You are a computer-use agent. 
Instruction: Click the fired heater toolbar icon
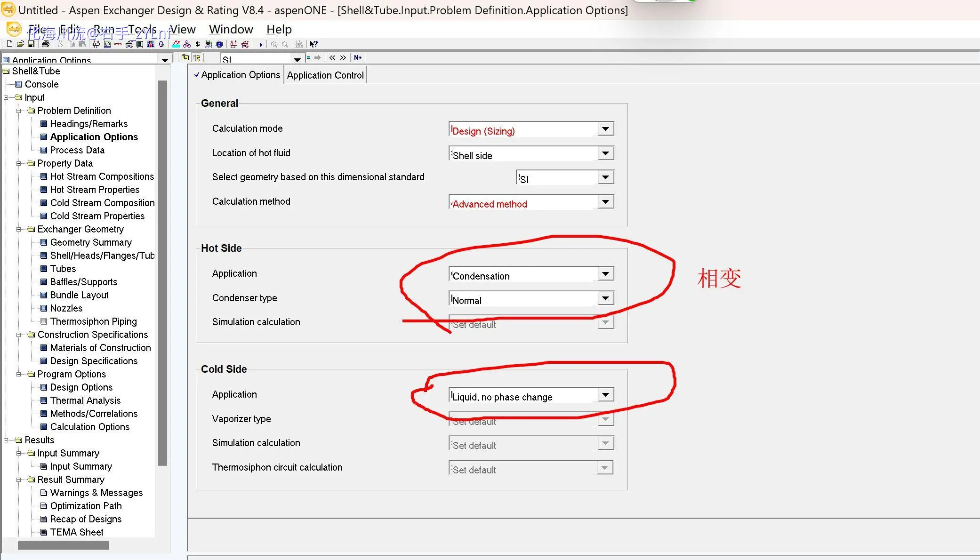tap(150, 44)
